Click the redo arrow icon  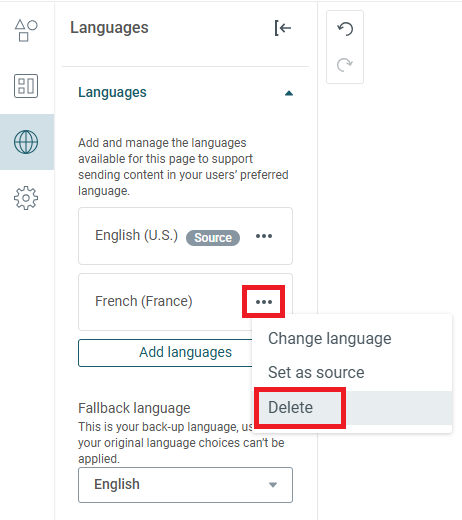pos(345,65)
